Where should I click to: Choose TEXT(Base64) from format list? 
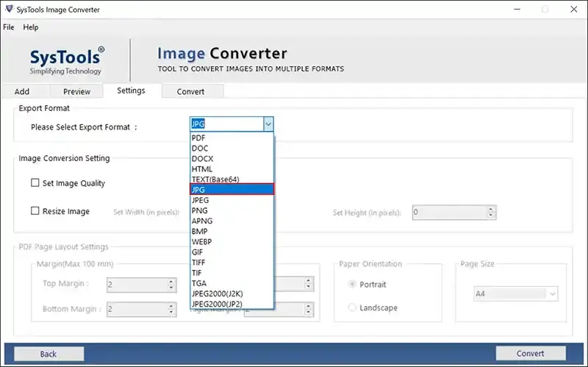click(x=232, y=179)
